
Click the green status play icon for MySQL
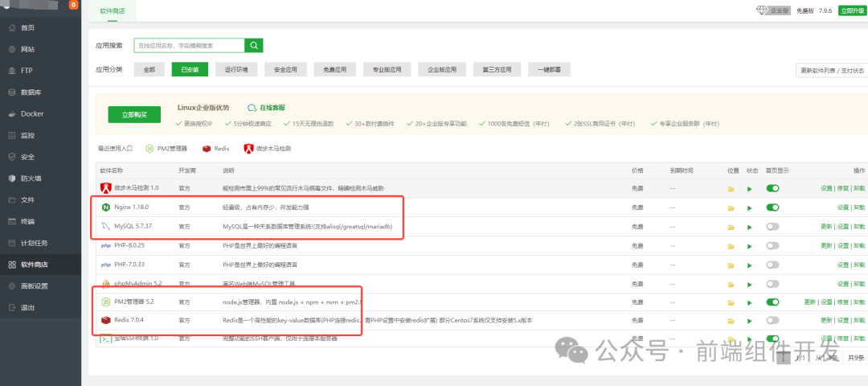pos(750,227)
